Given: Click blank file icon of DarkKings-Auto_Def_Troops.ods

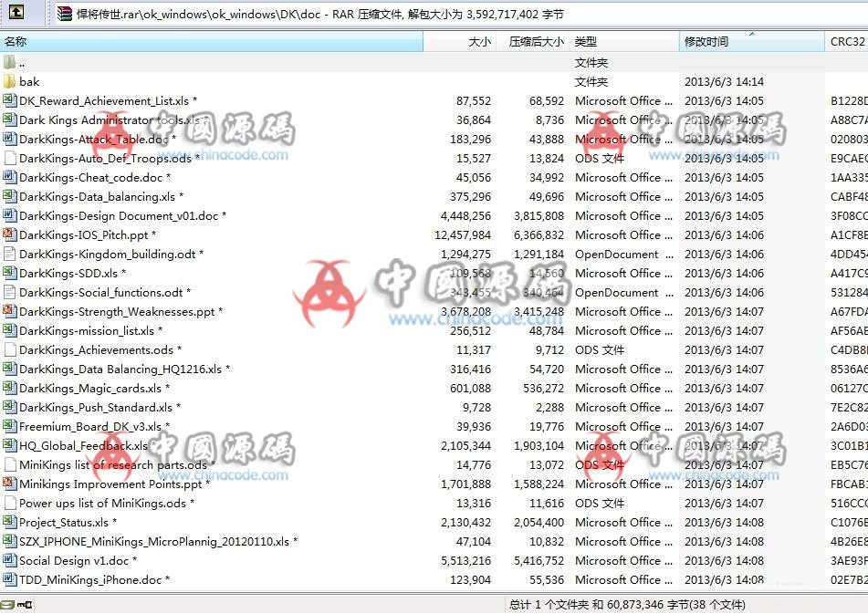Looking at the screenshot, I should tap(9, 158).
